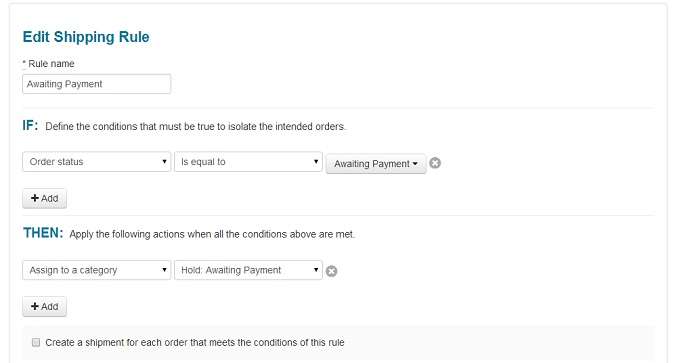Enable the create a shipment checkbox
675x363 pixels.
[36, 342]
